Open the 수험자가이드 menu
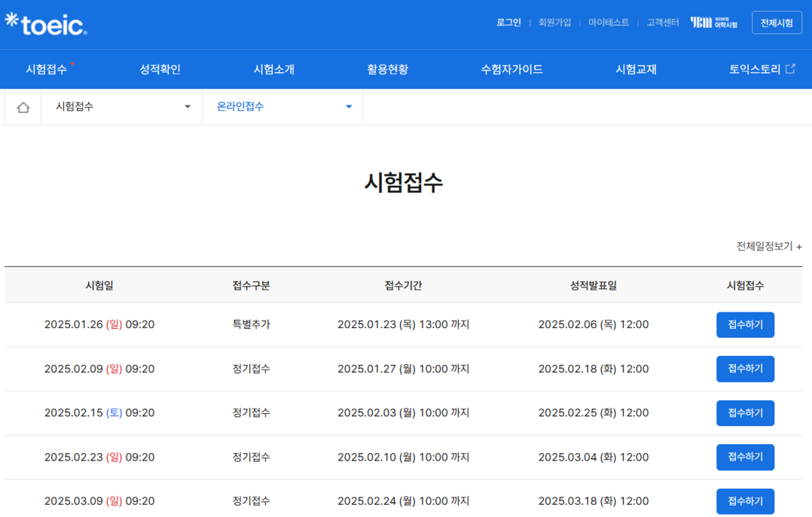This screenshot has width=812, height=517. 511,69
